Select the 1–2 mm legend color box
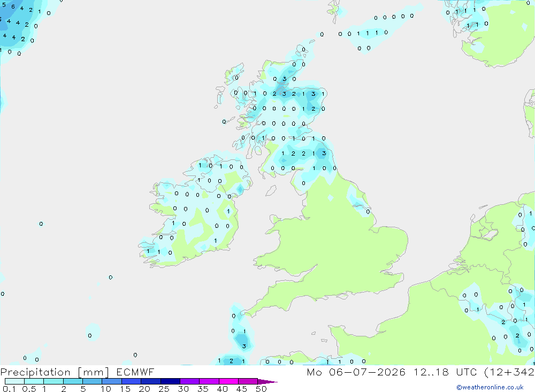 [x=53, y=381]
